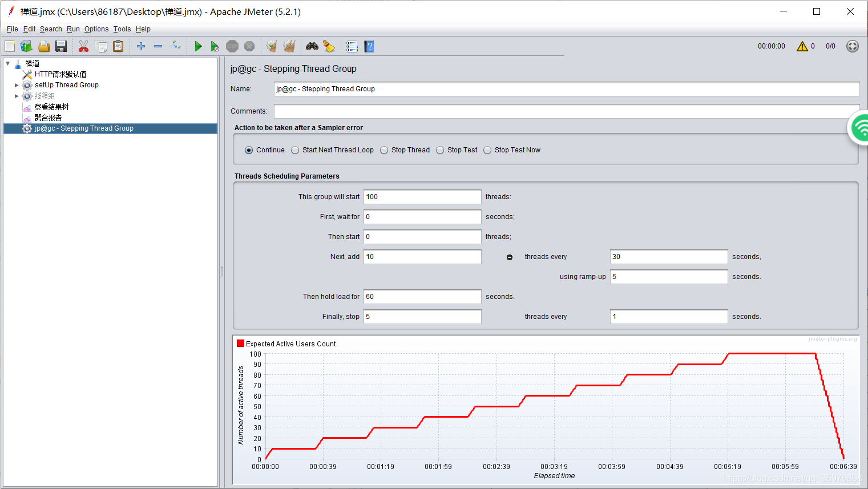Expand the disabled 线程组 tree node
The height and width of the screenshot is (489, 868).
17,96
